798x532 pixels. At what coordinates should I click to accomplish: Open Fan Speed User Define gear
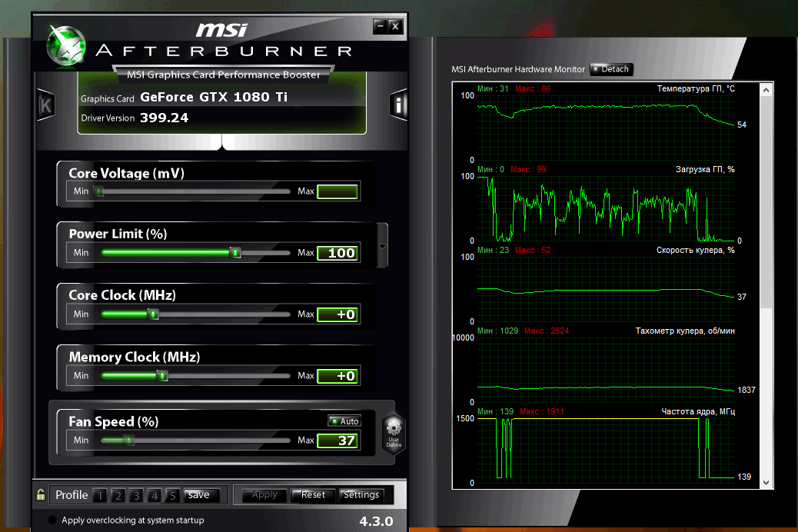coord(394,432)
